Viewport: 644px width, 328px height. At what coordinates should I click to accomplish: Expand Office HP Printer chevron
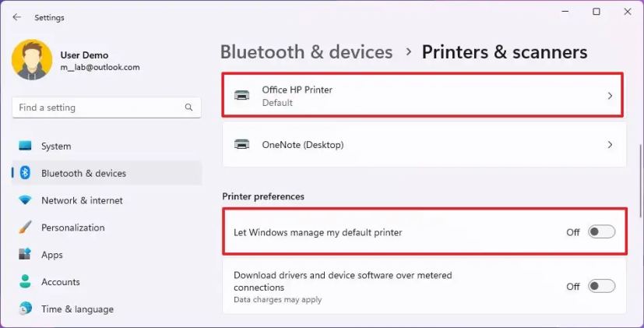(x=610, y=96)
